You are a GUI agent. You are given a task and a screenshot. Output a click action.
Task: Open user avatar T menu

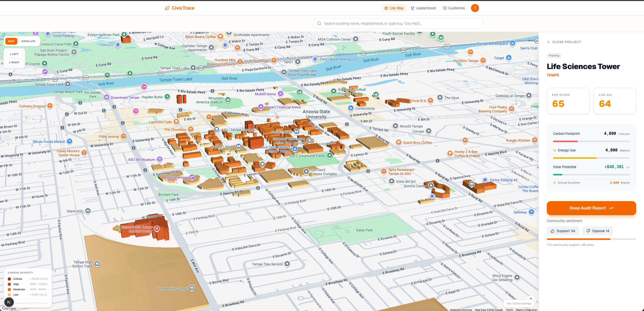click(475, 8)
